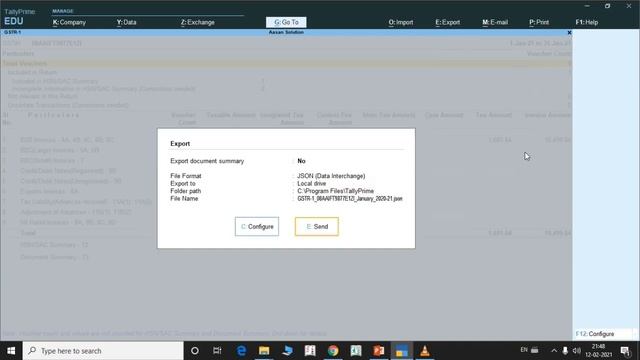Viewport: 640px width, 360px height.
Task: Switch to the active TallyPrime taskbar icon
Action: click(402, 351)
